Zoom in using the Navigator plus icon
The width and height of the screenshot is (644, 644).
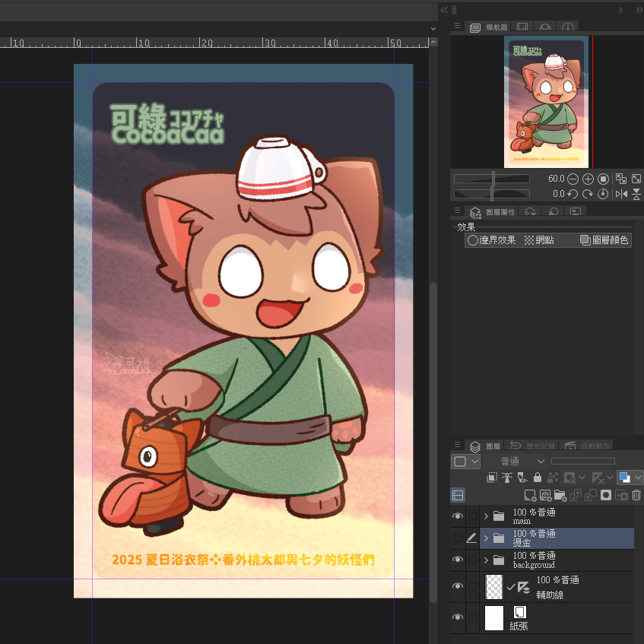(588, 179)
